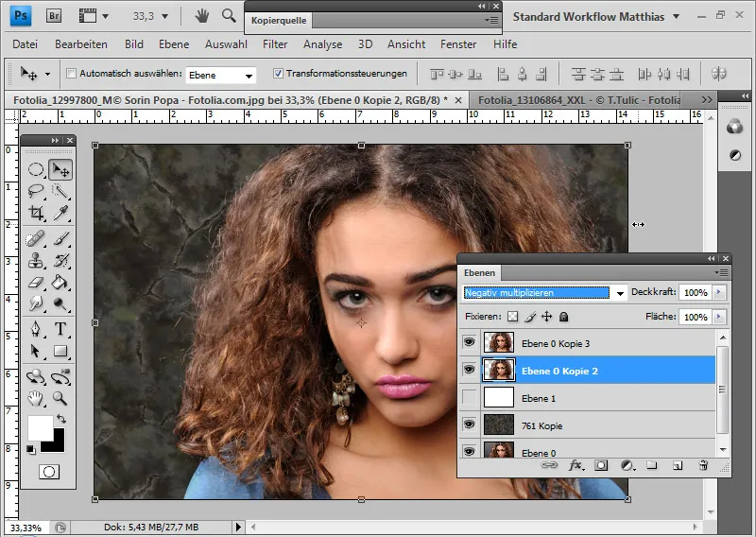
Task: Open the Ebene menu
Action: pos(174,44)
